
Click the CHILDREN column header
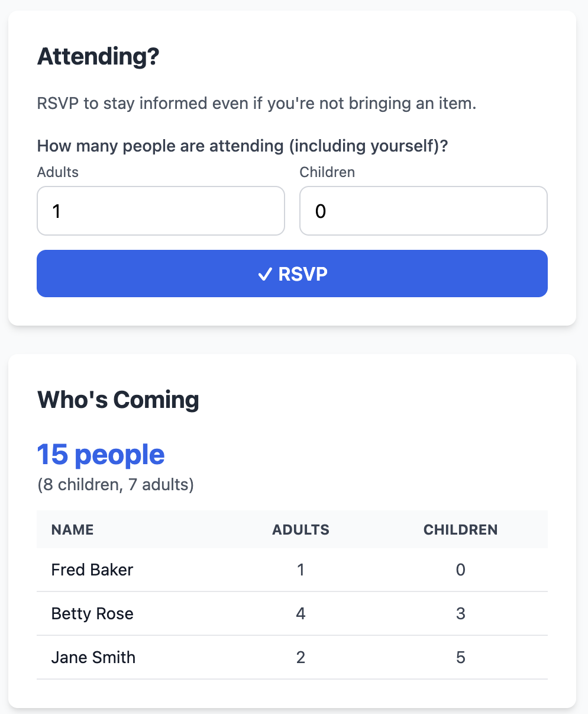460,529
